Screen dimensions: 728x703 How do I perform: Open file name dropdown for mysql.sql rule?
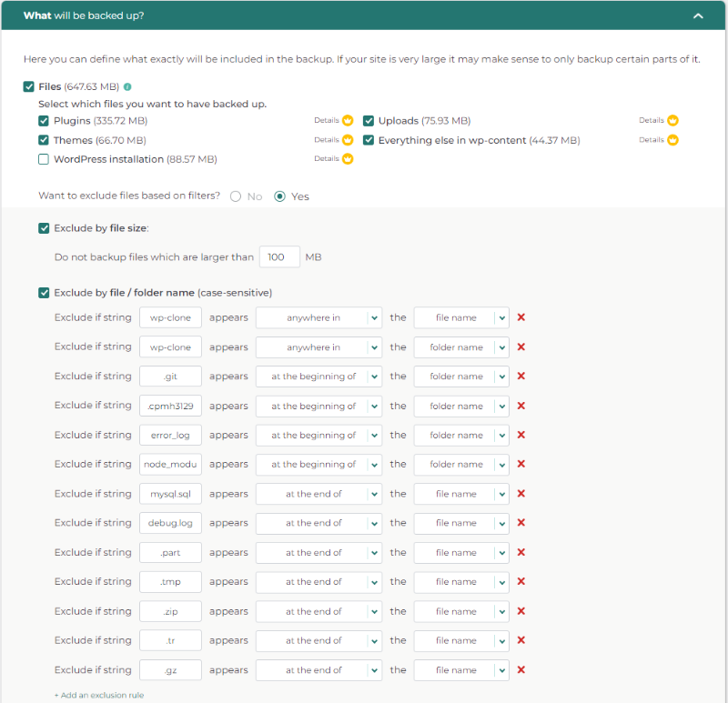click(460, 494)
